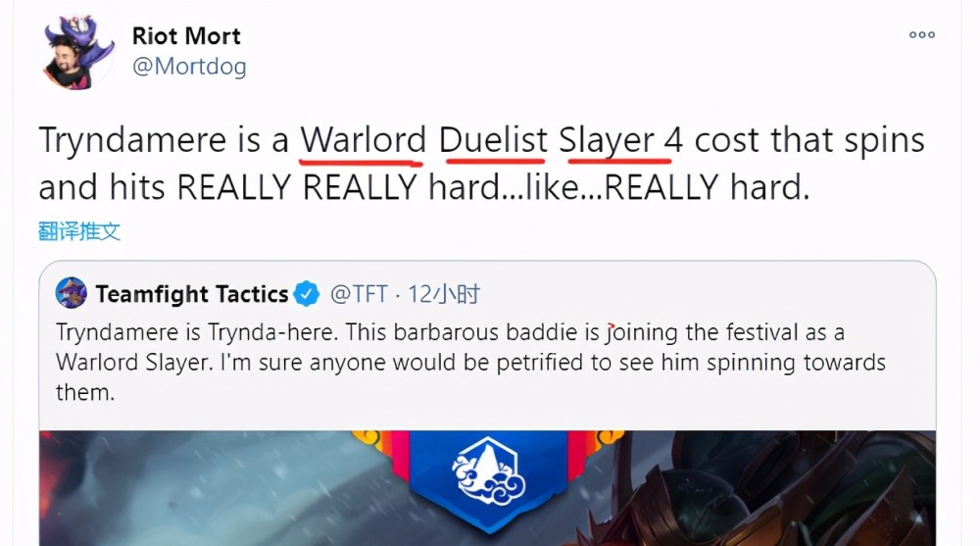Click 翻译推文 to translate the tweet
980x546 pixels.
78,231
